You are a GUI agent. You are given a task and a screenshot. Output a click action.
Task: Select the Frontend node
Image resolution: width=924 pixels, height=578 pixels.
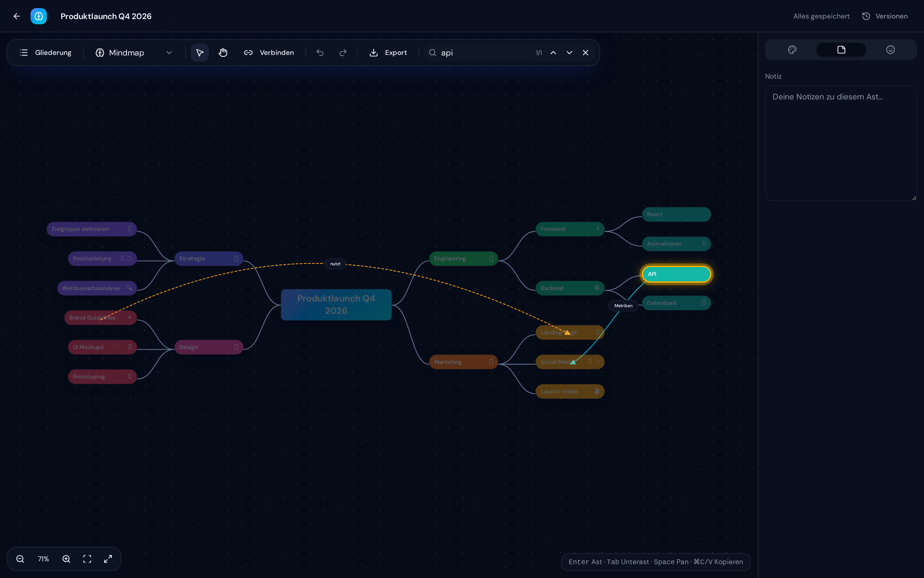point(570,229)
